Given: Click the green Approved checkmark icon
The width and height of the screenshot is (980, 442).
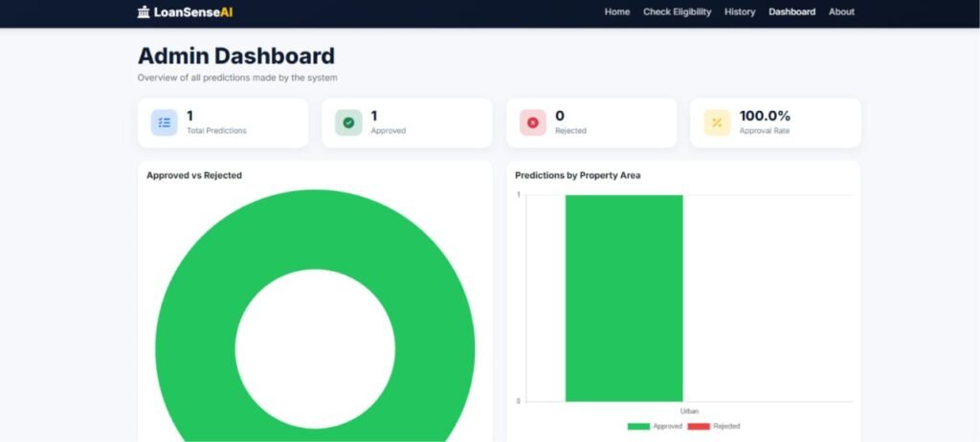Looking at the screenshot, I should 348,122.
